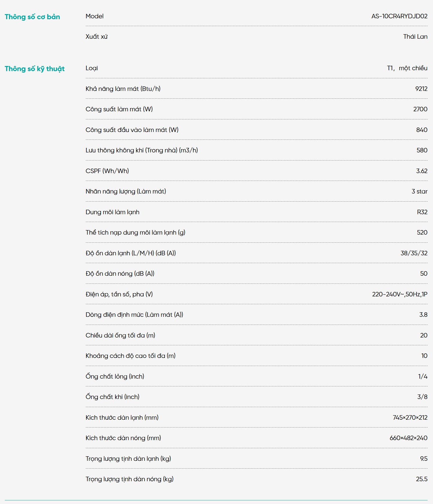The image size is (433, 504).
Task: Click the outdoor unit dimensions 660×482×240
Action: pos(408,438)
